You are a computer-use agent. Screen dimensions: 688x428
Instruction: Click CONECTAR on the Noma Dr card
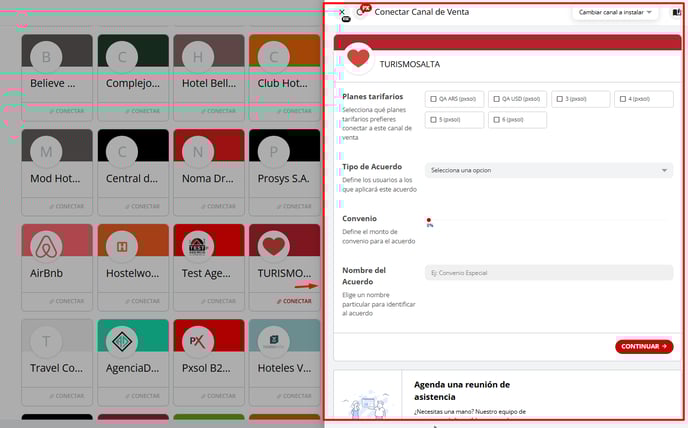(219, 206)
